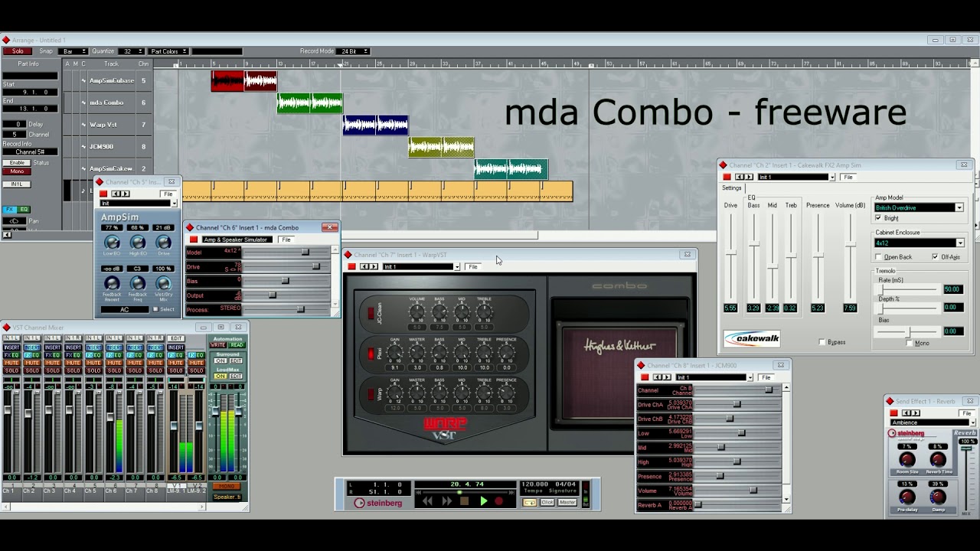Click the Reverb Damp knob

[x=938, y=497]
